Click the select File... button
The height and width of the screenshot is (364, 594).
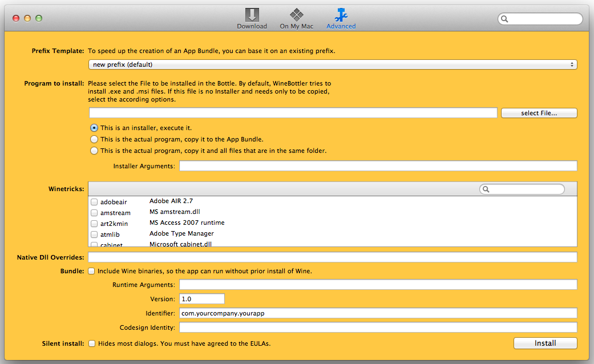coord(539,113)
